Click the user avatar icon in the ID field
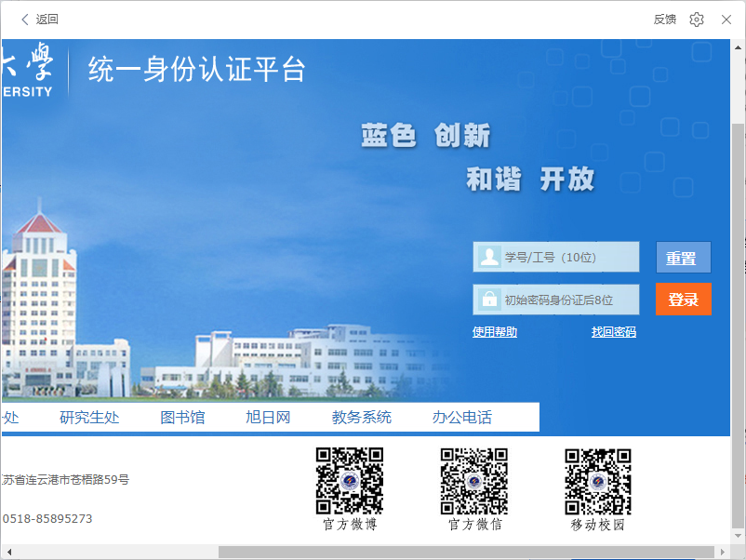 tap(488, 257)
